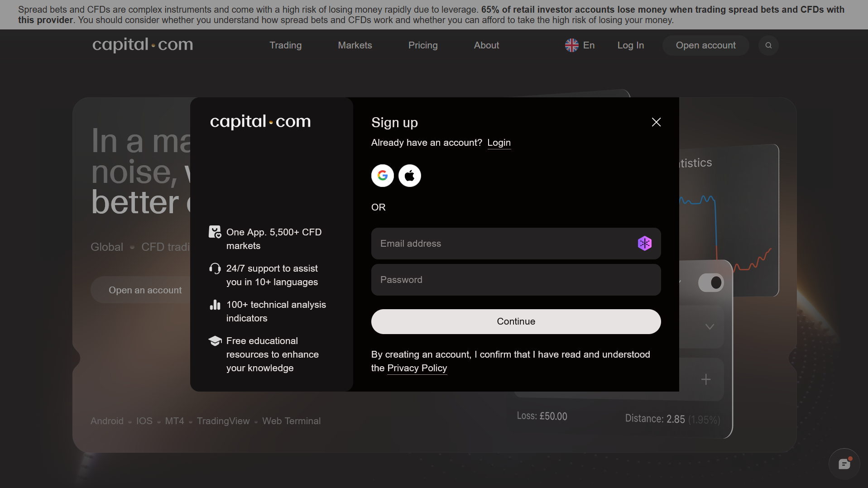Click the 'Global' hero label
The height and width of the screenshot is (488, 868).
pos(107,247)
